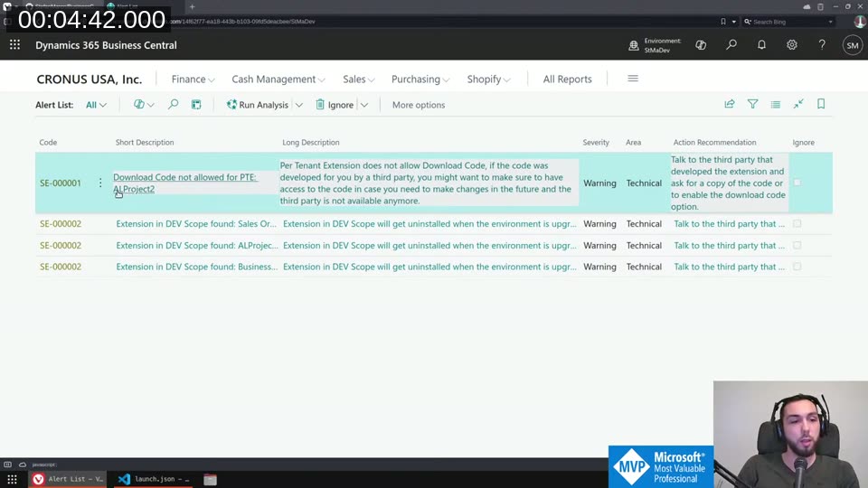Tick Ignore checkbox for Sales Or... row
The width and height of the screenshot is (868, 488).
tap(797, 223)
